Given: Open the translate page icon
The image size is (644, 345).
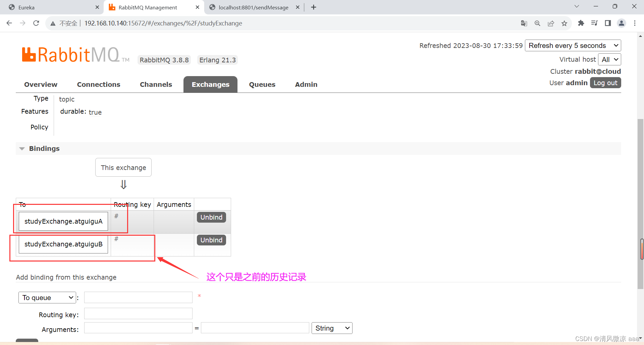Looking at the screenshot, I should [524, 23].
